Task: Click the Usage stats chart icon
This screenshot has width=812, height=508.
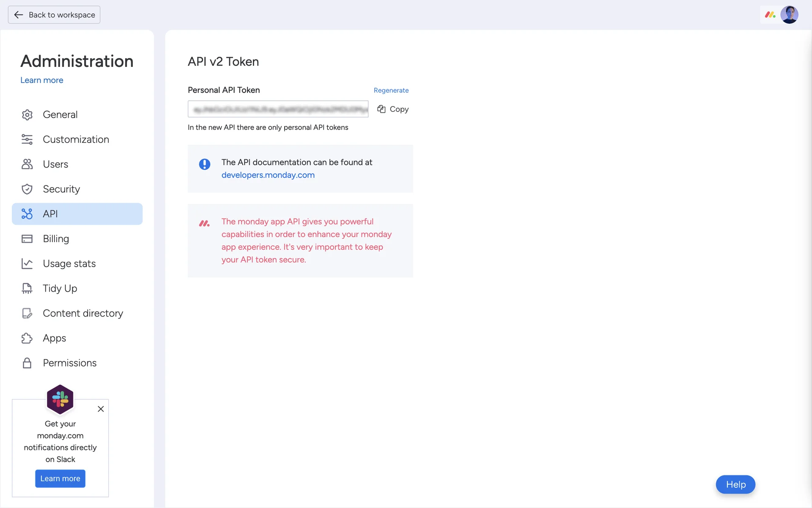Action: click(x=27, y=264)
